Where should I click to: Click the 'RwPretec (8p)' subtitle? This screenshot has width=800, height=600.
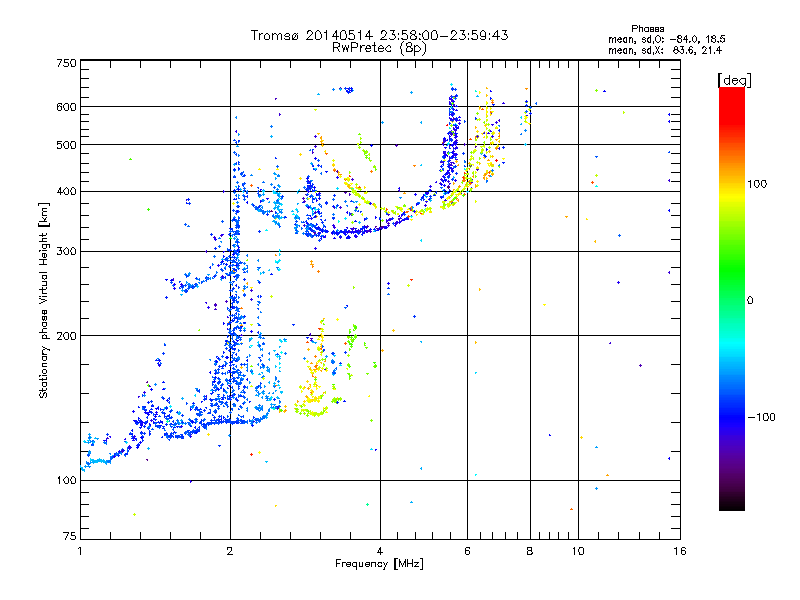point(379,48)
